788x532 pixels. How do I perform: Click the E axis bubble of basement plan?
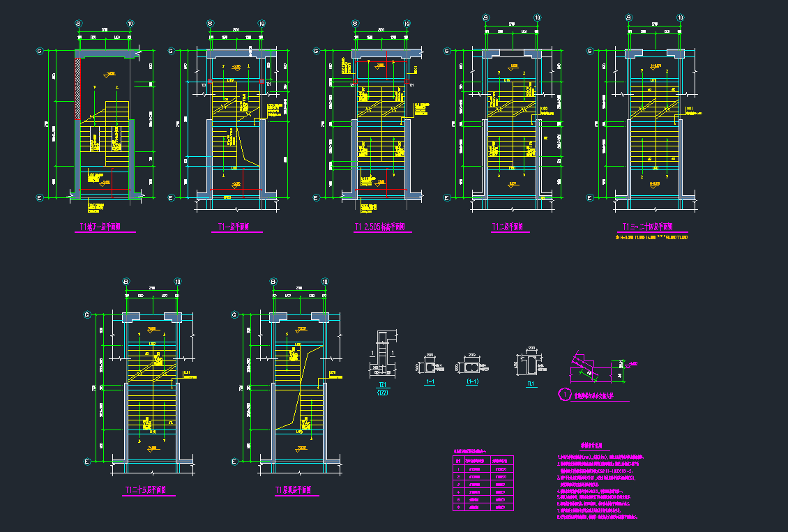point(40,198)
